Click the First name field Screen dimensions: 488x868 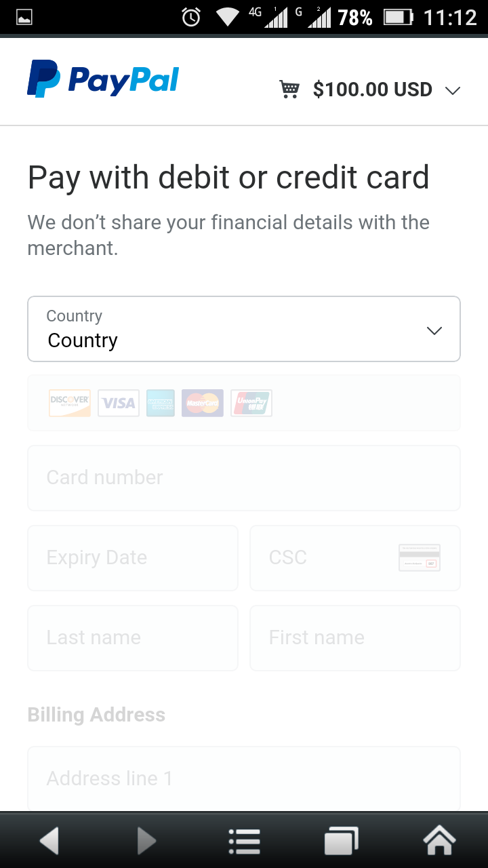point(355,637)
